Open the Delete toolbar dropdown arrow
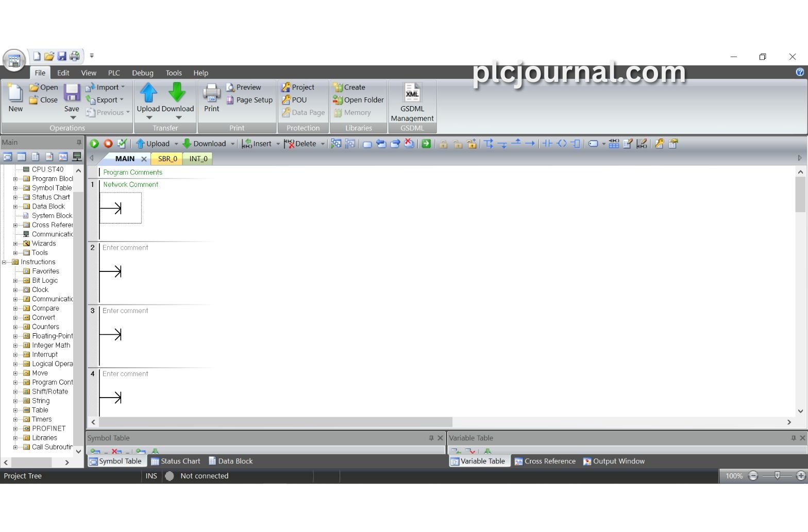Image resolution: width=808 pixels, height=532 pixels. (323, 144)
